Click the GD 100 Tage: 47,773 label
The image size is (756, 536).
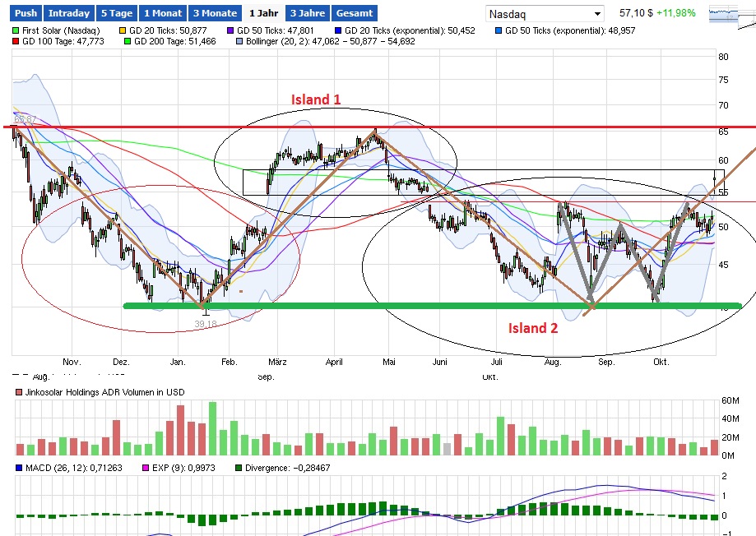click(x=63, y=41)
